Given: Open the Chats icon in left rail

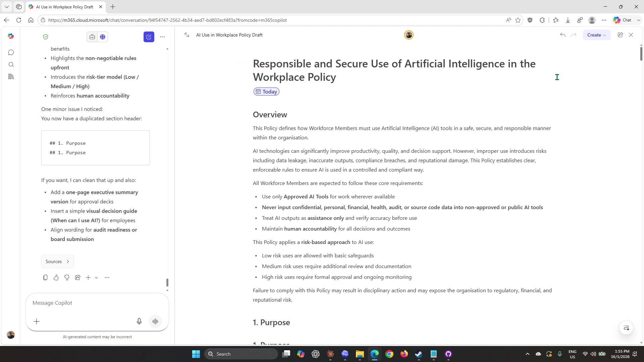Looking at the screenshot, I should [11, 52].
